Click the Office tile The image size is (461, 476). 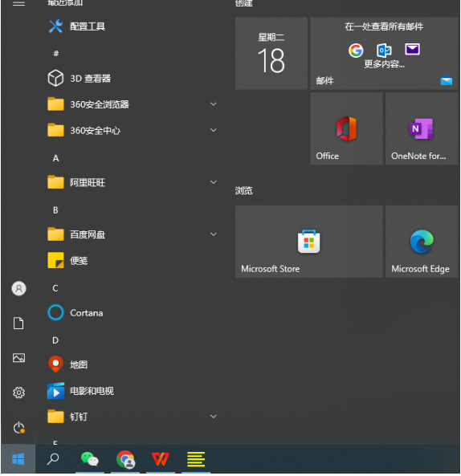pos(346,128)
